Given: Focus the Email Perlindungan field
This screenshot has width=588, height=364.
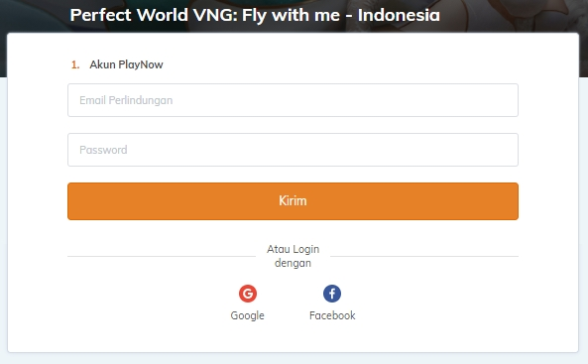Looking at the screenshot, I should tap(293, 100).
